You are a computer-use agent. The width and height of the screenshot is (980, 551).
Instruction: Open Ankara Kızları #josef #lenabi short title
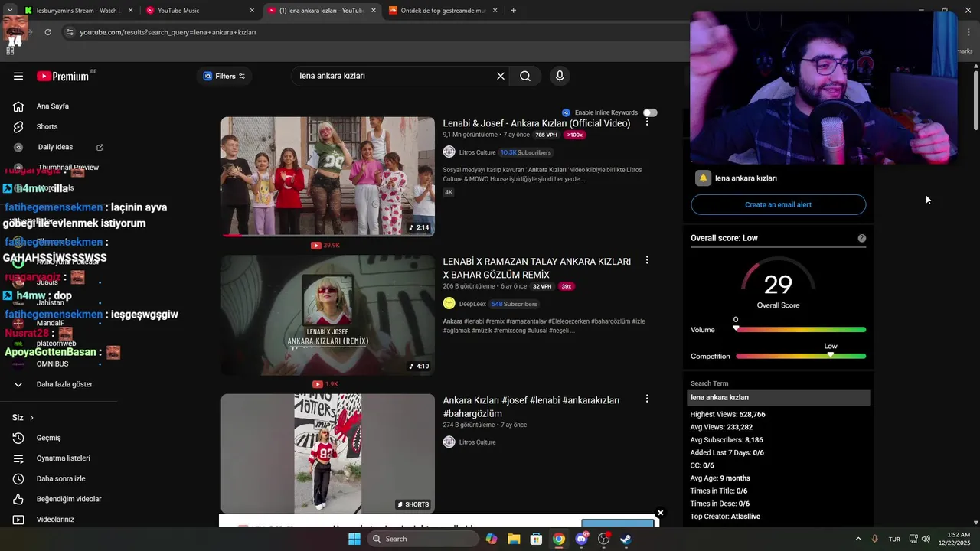point(531,406)
